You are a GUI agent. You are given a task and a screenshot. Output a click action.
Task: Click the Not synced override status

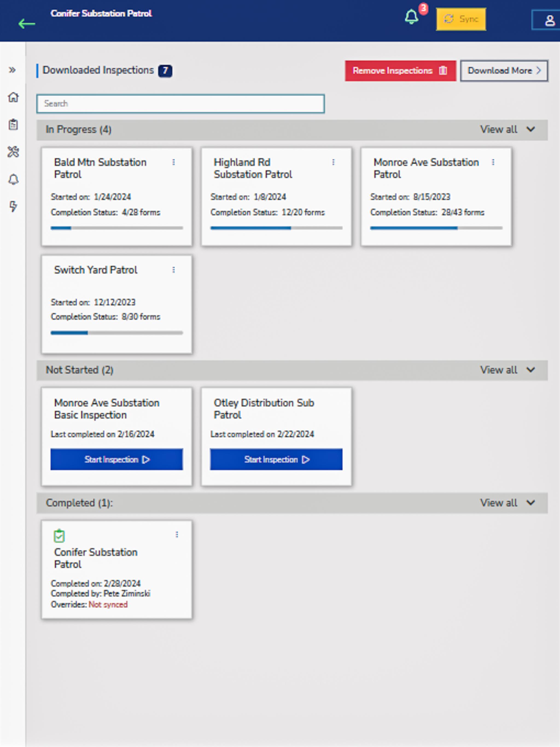click(x=108, y=605)
